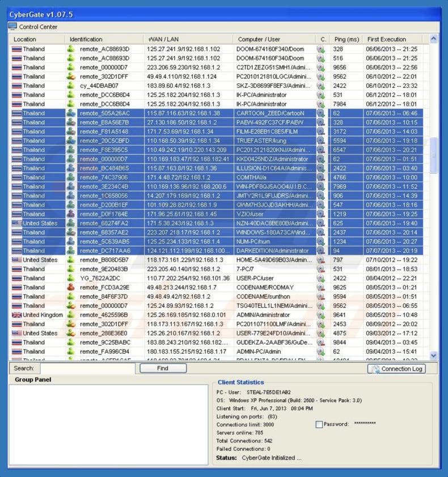Click the Find button
The height and width of the screenshot is (477, 448).
tap(163, 368)
